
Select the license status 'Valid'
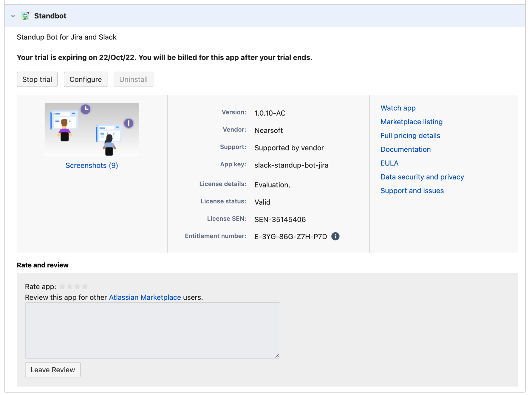pyautogui.click(x=262, y=202)
